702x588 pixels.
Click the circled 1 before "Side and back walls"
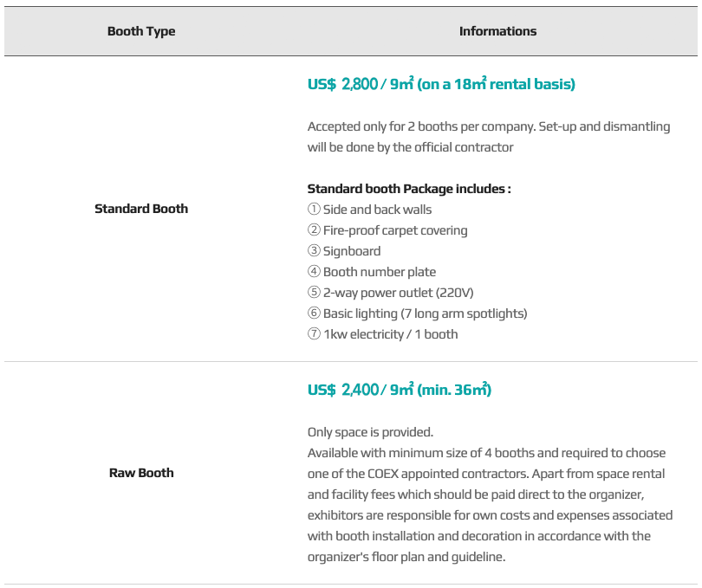click(x=314, y=210)
